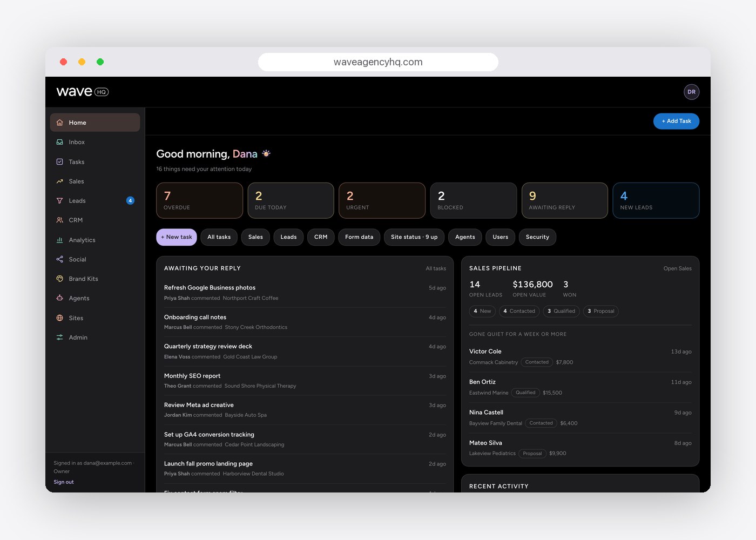Click the Admin sliders icon
This screenshot has height=540, width=756.
tap(60, 337)
